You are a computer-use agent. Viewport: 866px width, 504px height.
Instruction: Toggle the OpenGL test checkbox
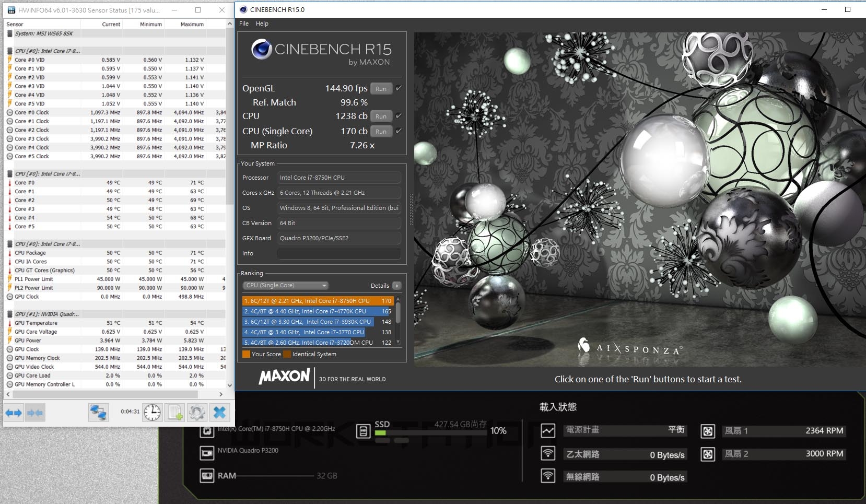pyautogui.click(x=399, y=88)
